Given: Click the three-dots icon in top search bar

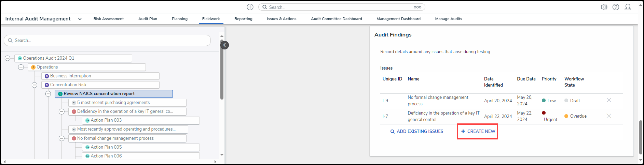Looking at the screenshot, I should (417, 7).
